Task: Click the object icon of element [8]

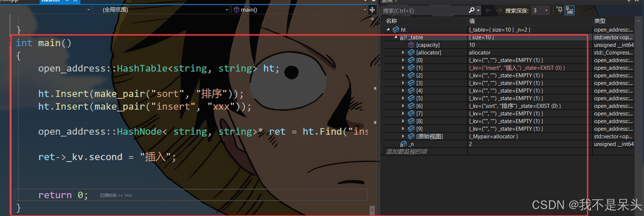Action: [x=411, y=121]
